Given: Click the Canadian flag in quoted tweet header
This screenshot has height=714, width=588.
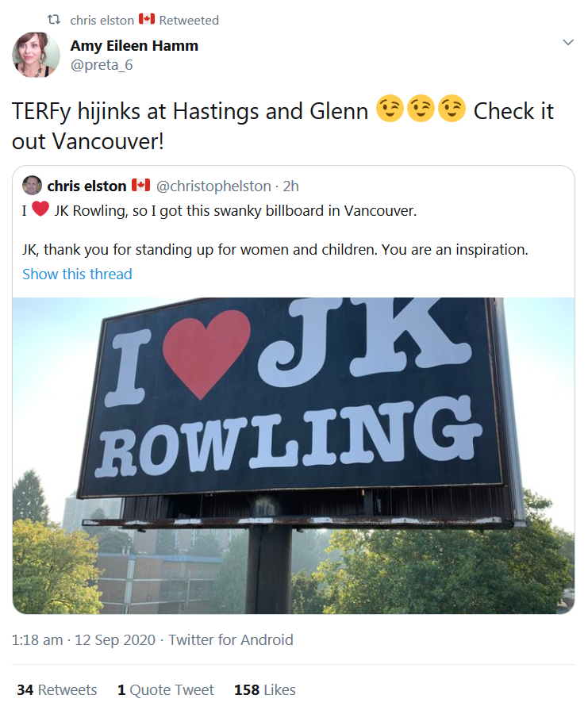Looking at the screenshot, I should tap(140, 185).
